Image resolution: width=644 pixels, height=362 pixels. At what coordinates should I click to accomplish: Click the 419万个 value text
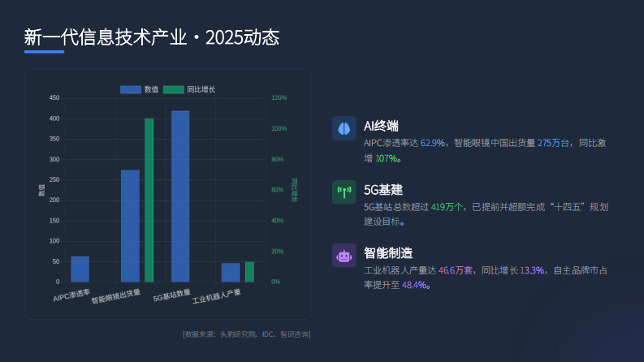[x=447, y=207]
